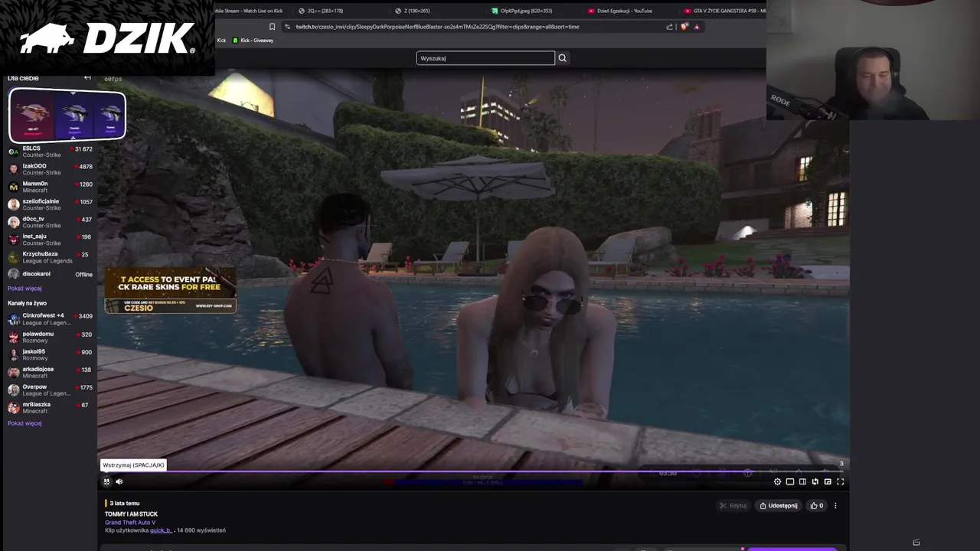Open Cinkrofwest +4 channel avatar
The image size is (980, 551).
(x=13, y=319)
